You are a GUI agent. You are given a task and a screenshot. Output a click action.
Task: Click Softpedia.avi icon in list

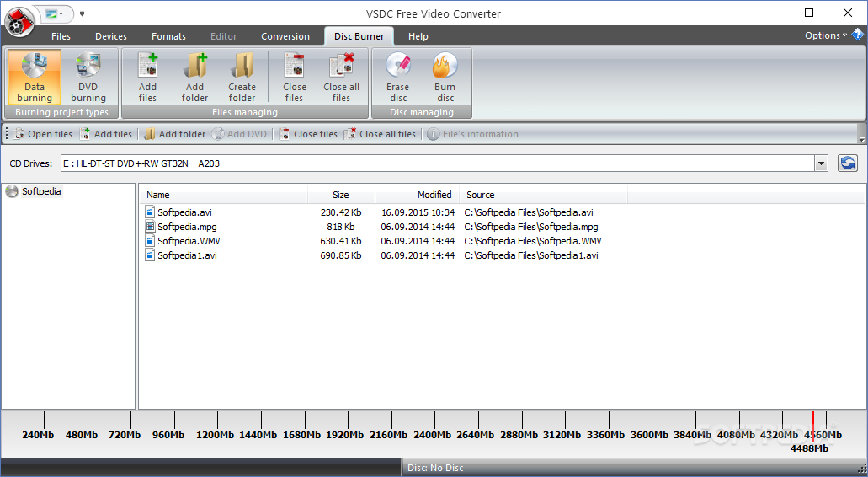[x=150, y=212]
